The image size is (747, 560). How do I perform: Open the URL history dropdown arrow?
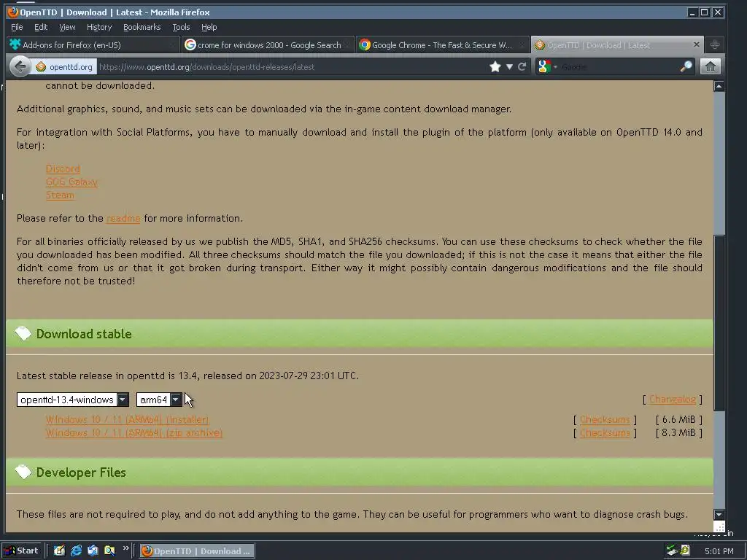[x=509, y=66]
